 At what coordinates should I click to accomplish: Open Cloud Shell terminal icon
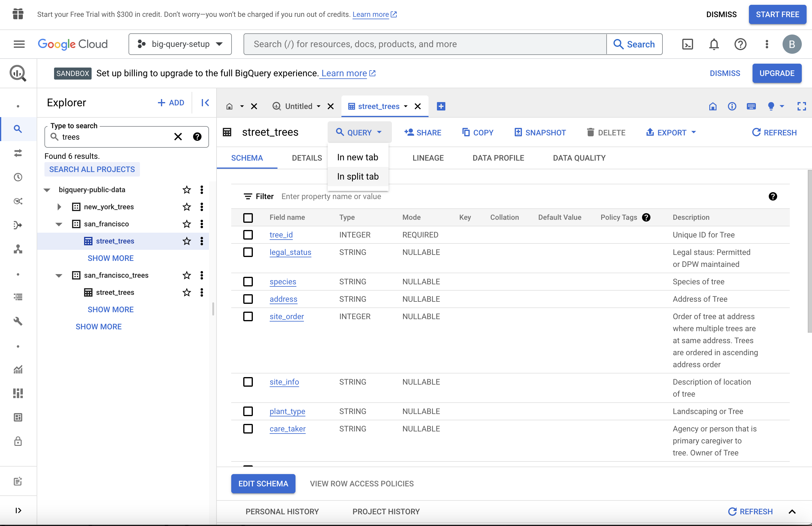[687, 44]
